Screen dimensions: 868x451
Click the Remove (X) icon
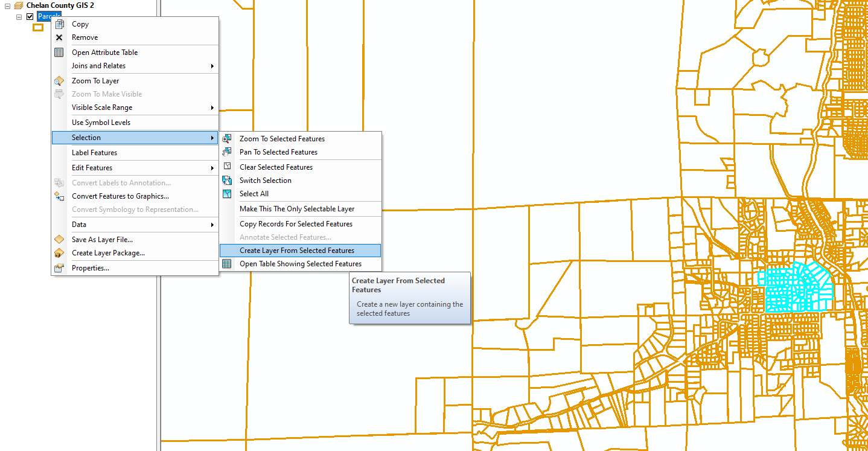(59, 37)
